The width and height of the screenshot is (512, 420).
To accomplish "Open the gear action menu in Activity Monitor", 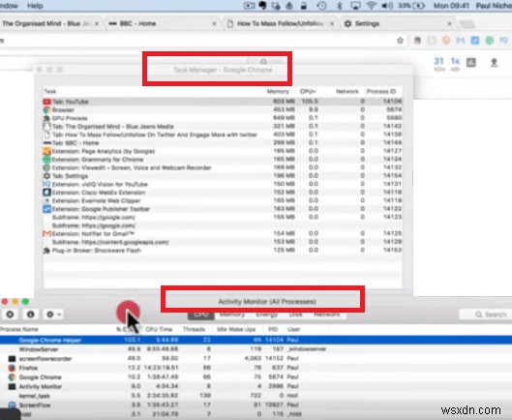I will 53,315.
